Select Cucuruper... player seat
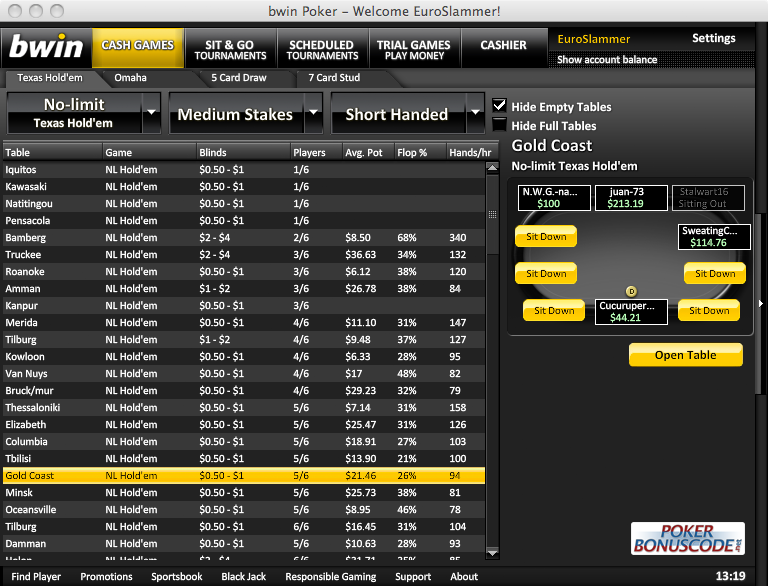Screen dimensions: 768x586 pos(631,312)
